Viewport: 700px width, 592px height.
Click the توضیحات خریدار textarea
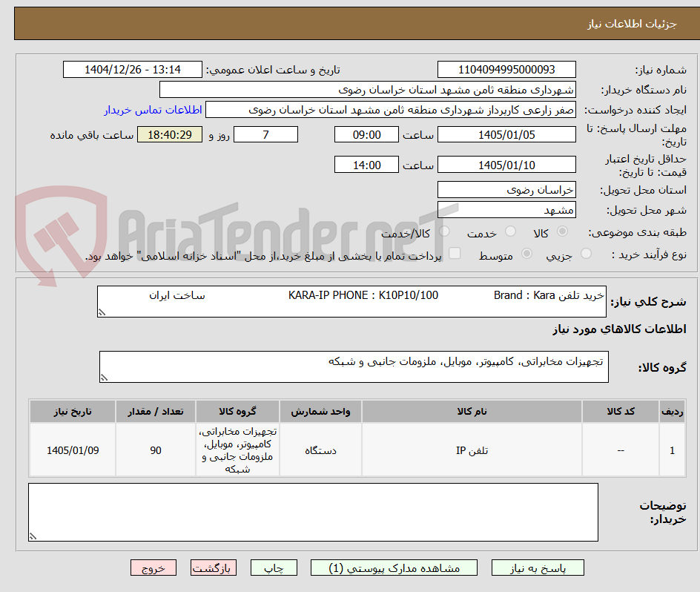(314, 512)
